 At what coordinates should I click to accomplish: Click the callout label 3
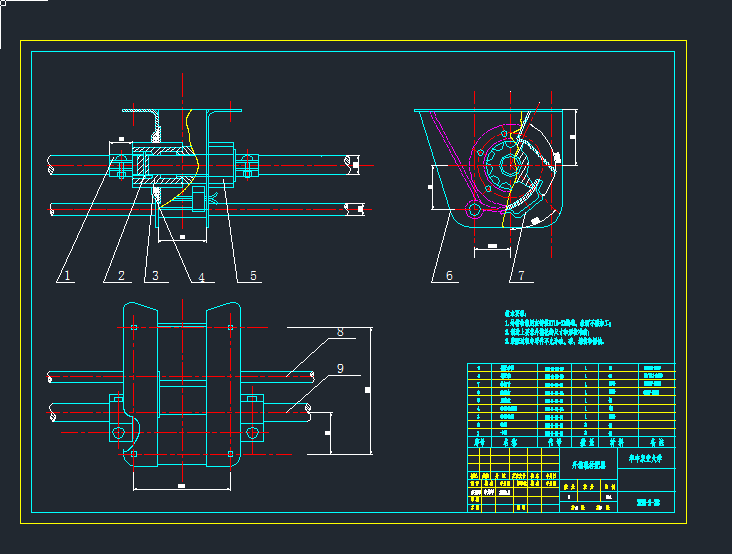154,275
